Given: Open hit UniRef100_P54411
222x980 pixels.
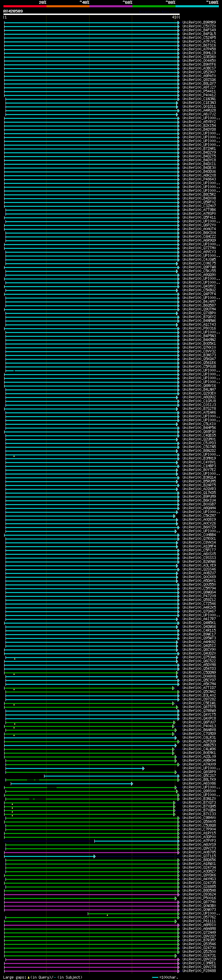Looking at the screenshot, I should [199, 91].
